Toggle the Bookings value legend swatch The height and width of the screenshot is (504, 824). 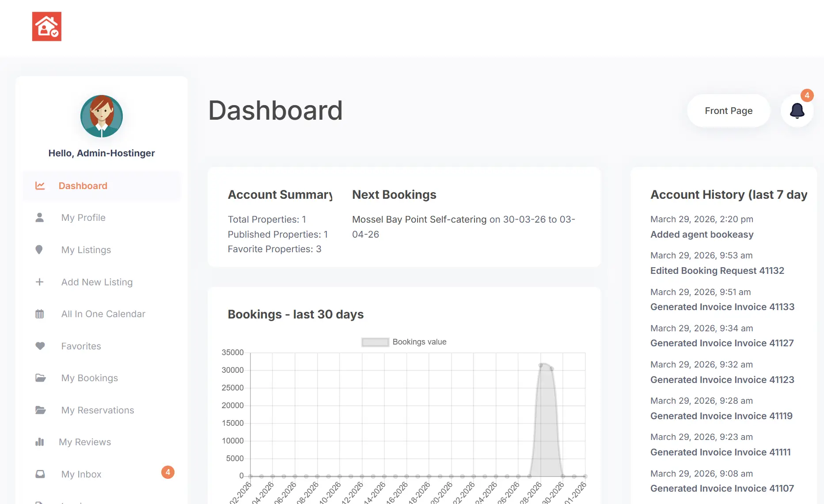point(375,342)
